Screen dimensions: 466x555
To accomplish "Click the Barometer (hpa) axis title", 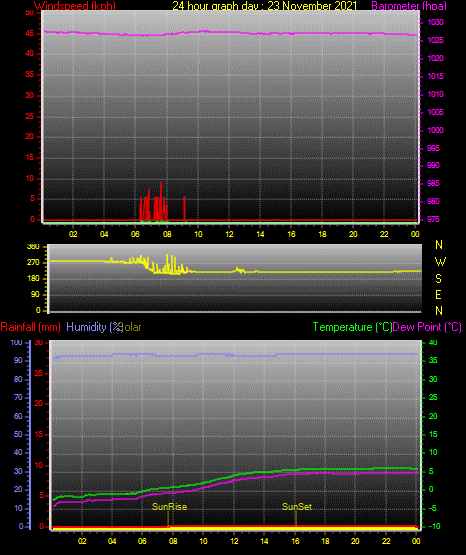I will pyautogui.click(x=409, y=6).
